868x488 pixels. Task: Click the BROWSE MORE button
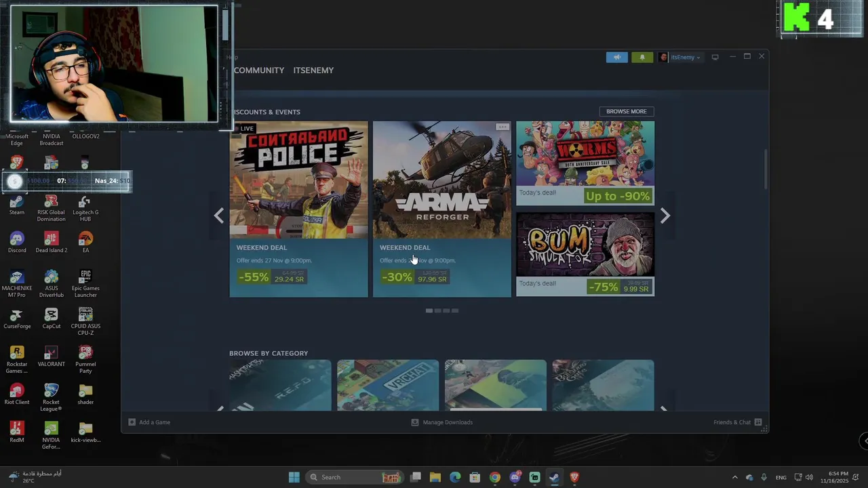click(x=626, y=111)
